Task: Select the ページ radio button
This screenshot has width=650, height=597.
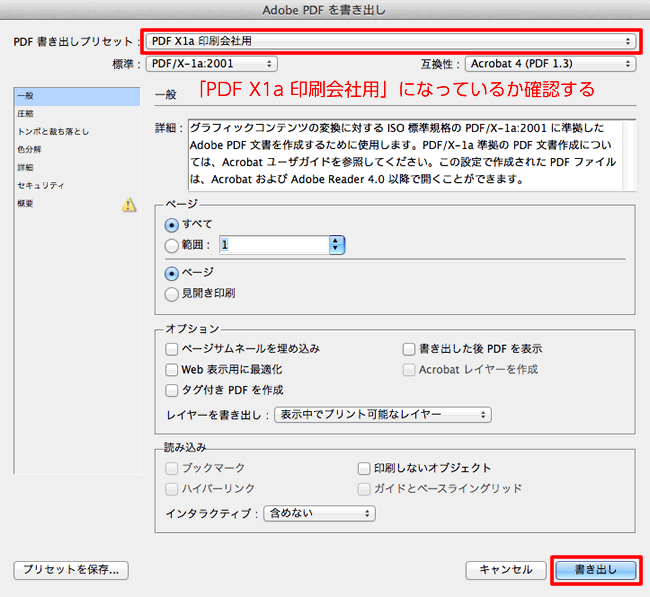Action: point(171,274)
